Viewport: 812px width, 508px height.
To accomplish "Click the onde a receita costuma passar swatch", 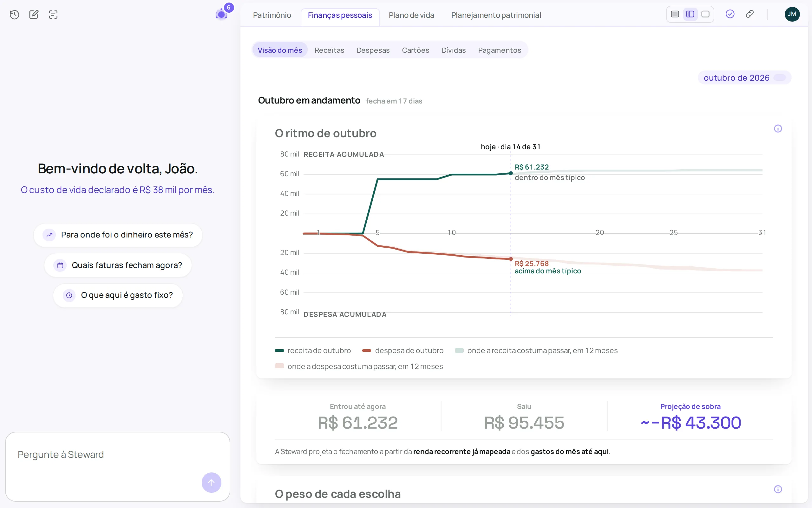I will click(459, 351).
